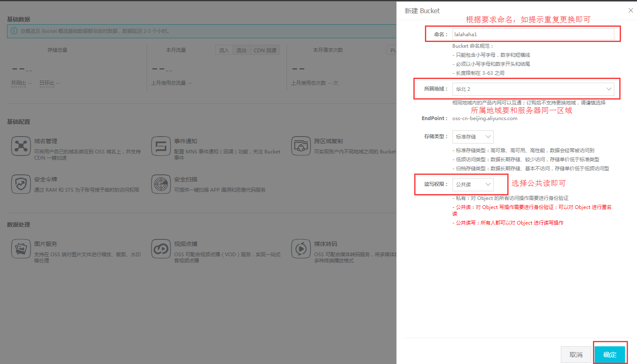Click the 上月使用总流量 text
Screen dimensions: 637x364
click(168, 83)
